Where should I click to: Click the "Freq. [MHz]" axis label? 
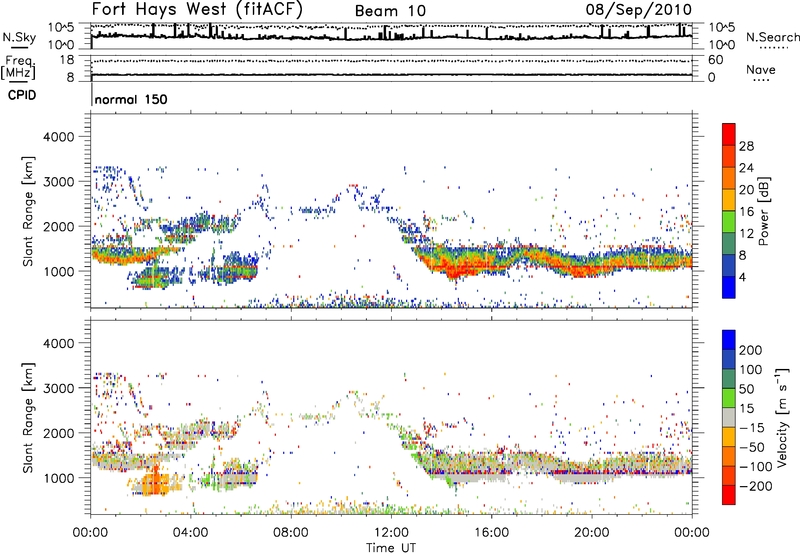(x=18, y=67)
